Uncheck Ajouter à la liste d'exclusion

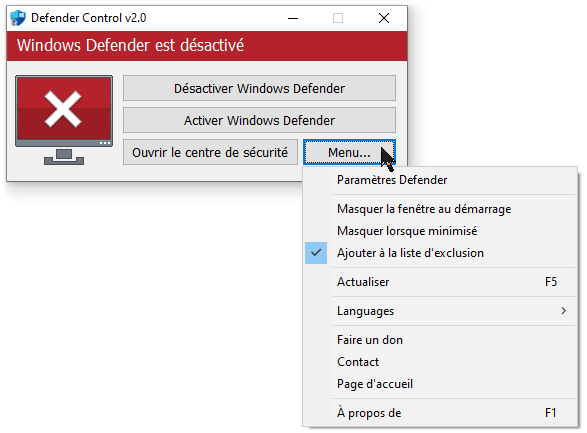point(440,253)
